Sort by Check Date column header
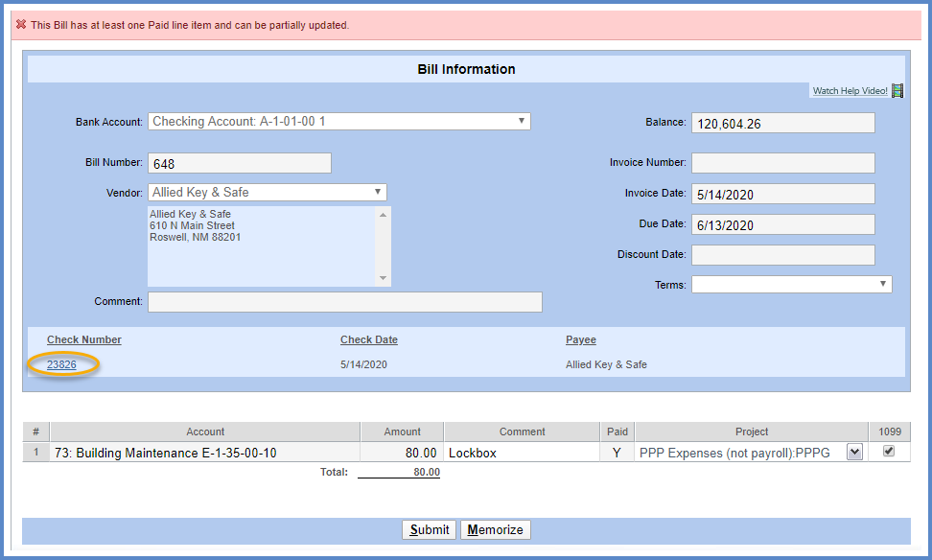 368,339
